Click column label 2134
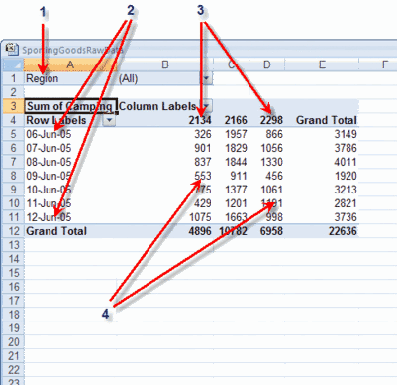This screenshot has width=397, height=385. coord(200,120)
